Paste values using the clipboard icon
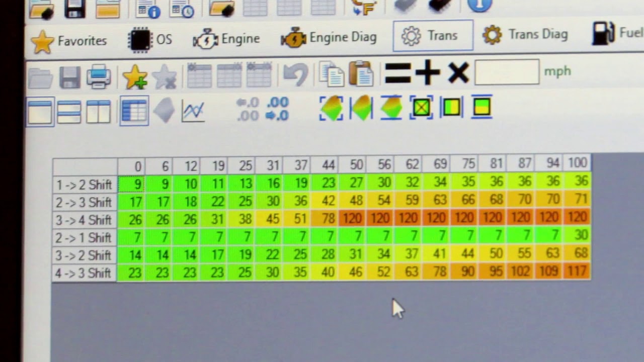This screenshot has width=644, height=362. (361, 73)
